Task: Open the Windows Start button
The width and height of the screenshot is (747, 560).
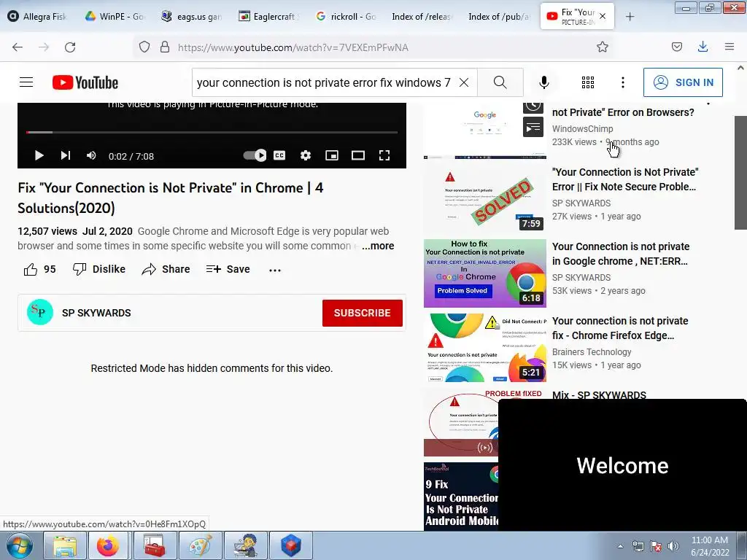Action: [x=20, y=545]
